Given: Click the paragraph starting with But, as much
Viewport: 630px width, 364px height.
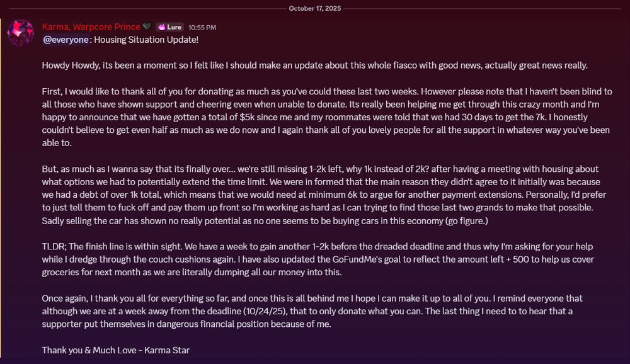Looking at the screenshot, I should (x=324, y=195).
